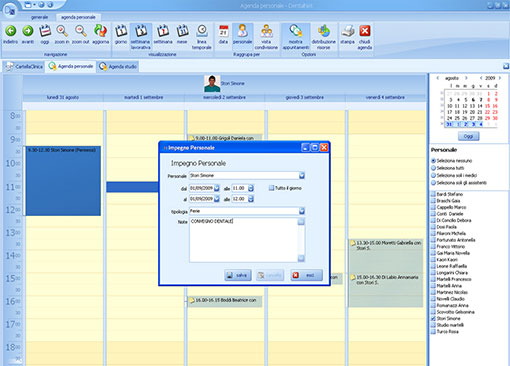
Task: Click the chiudi agenda red X icon
Action: 365,31
